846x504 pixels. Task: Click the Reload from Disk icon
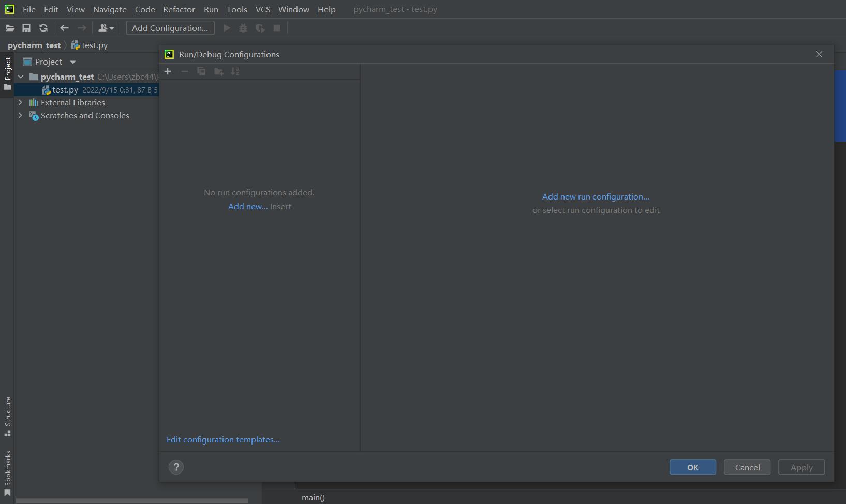click(x=43, y=28)
